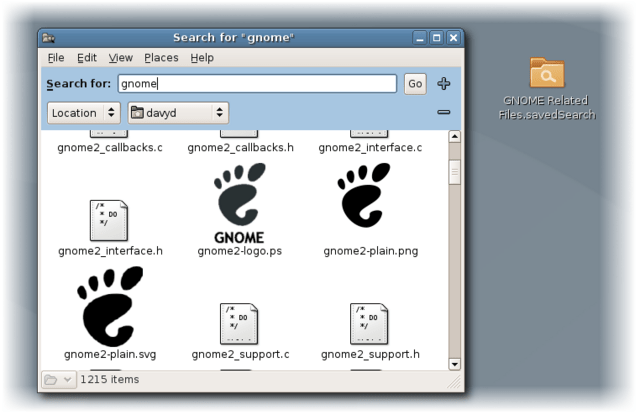Viewport: 640px width, 415px height.
Task: Select the gnome2_interface.h file icon
Action: 109,220
